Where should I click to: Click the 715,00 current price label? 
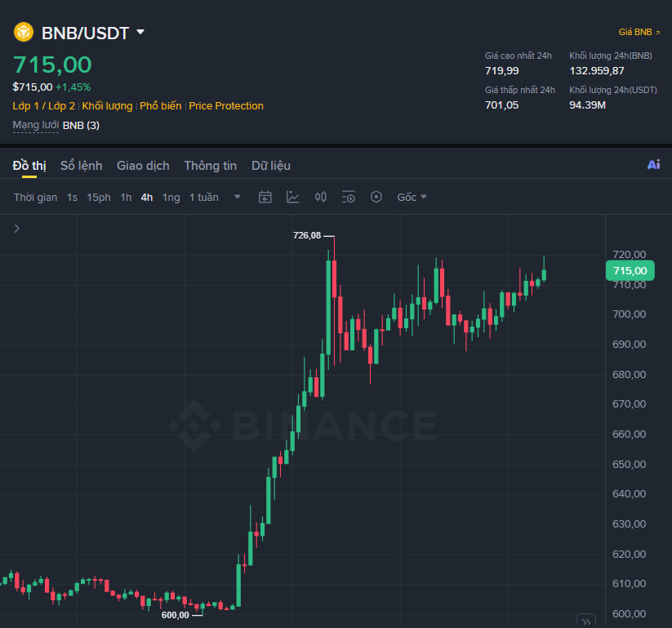click(x=630, y=270)
